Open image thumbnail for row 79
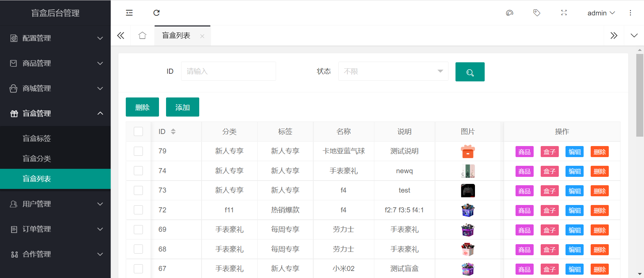 tap(468, 151)
